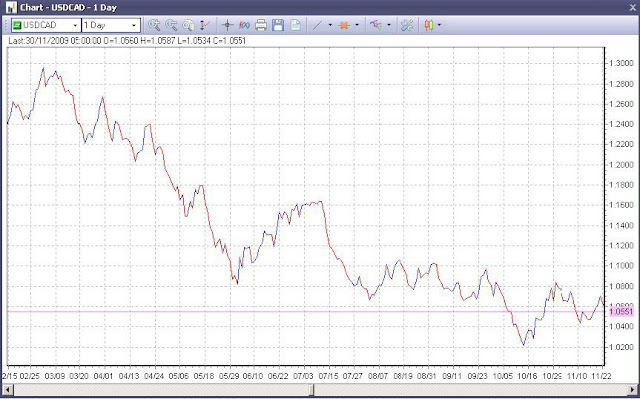Expand the purple icon's dropdown arrow
This screenshot has width=640, height=399.
(x=389, y=25)
